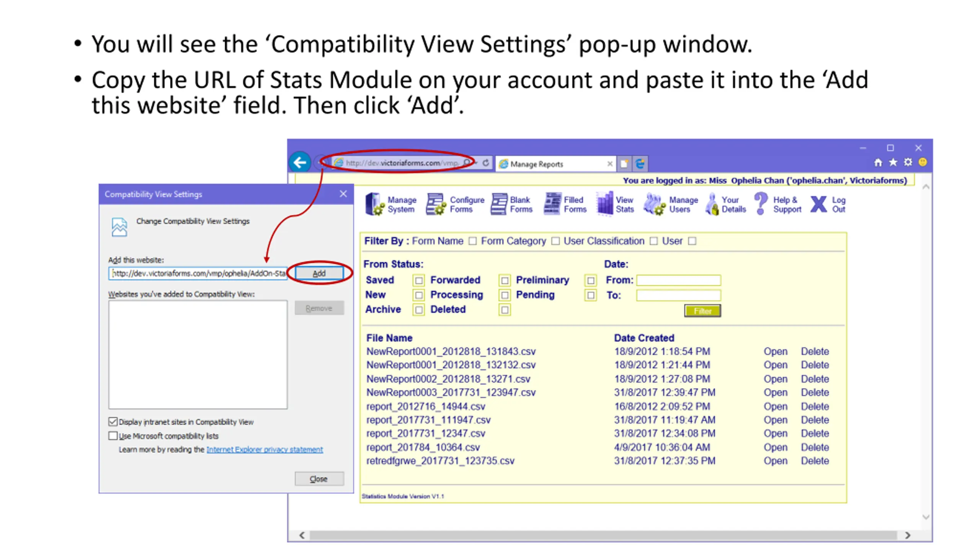Click the Edge browser icon beside tabs
The height and width of the screenshot is (551, 980).
coord(640,164)
